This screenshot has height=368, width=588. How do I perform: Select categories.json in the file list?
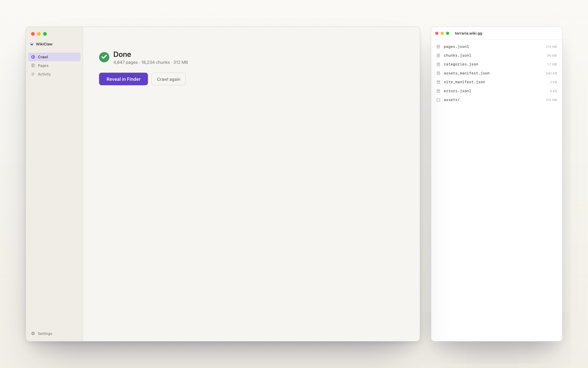461,64
